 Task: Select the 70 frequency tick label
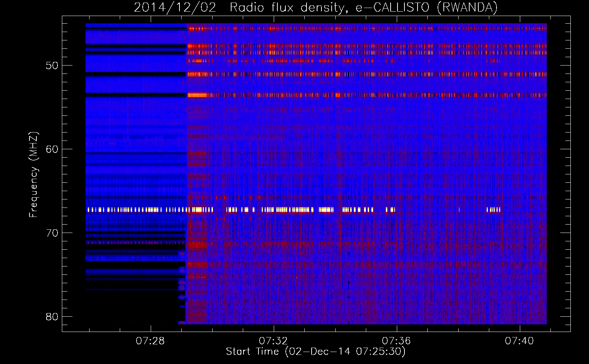tap(52, 233)
